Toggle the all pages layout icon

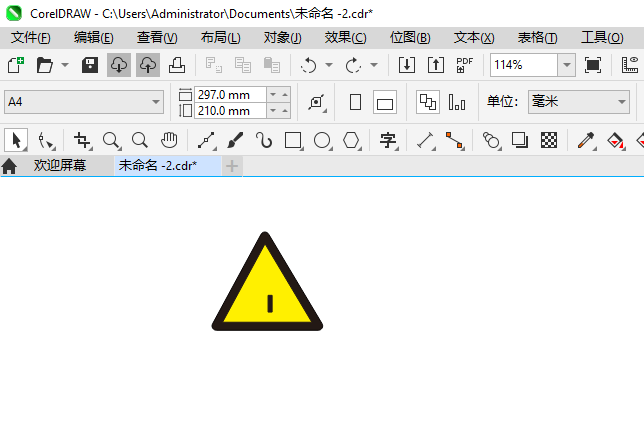point(428,102)
